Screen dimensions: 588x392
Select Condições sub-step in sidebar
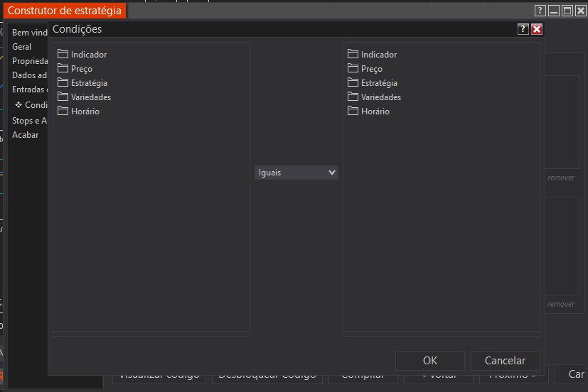31,105
